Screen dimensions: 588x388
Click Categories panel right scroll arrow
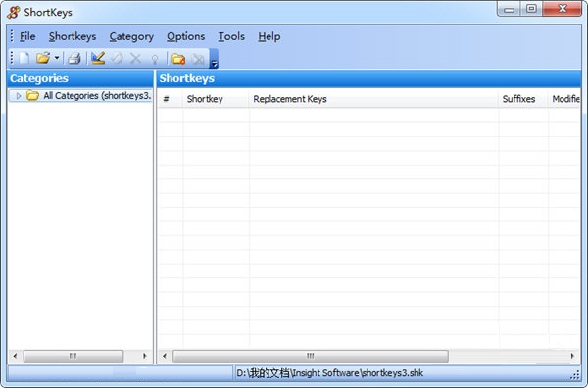(x=145, y=356)
